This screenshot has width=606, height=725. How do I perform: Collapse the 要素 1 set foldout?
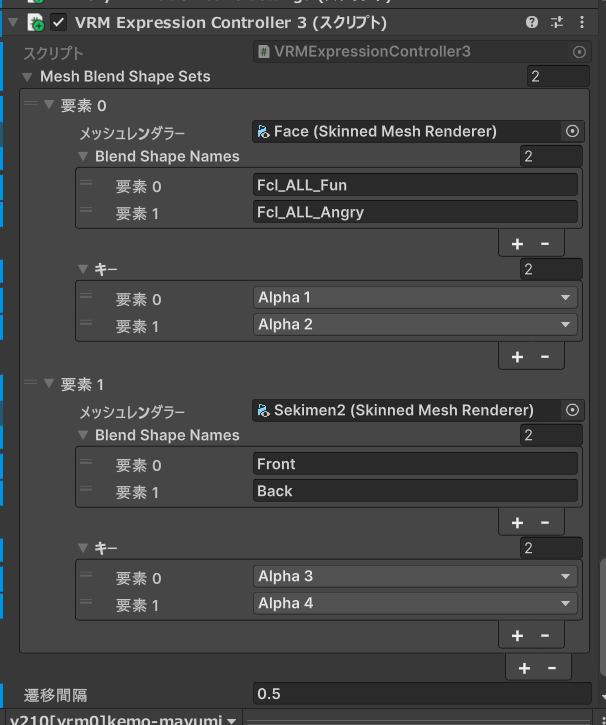[48, 385]
